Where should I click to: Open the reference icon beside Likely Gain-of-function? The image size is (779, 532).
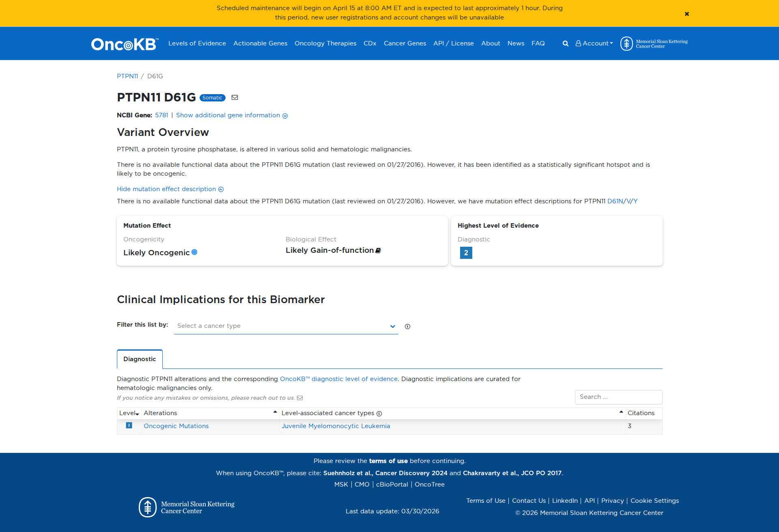pyautogui.click(x=378, y=250)
